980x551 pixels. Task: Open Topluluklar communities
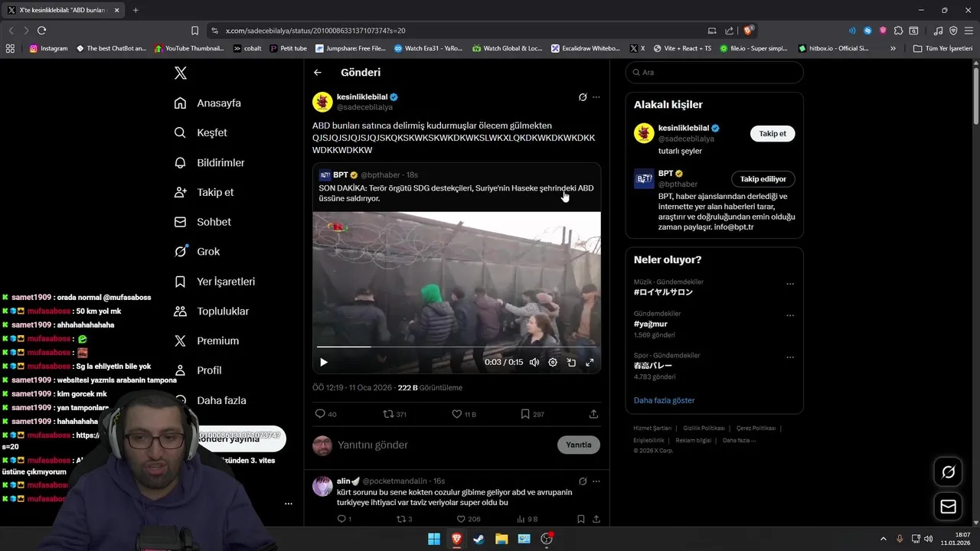(211, 311)
